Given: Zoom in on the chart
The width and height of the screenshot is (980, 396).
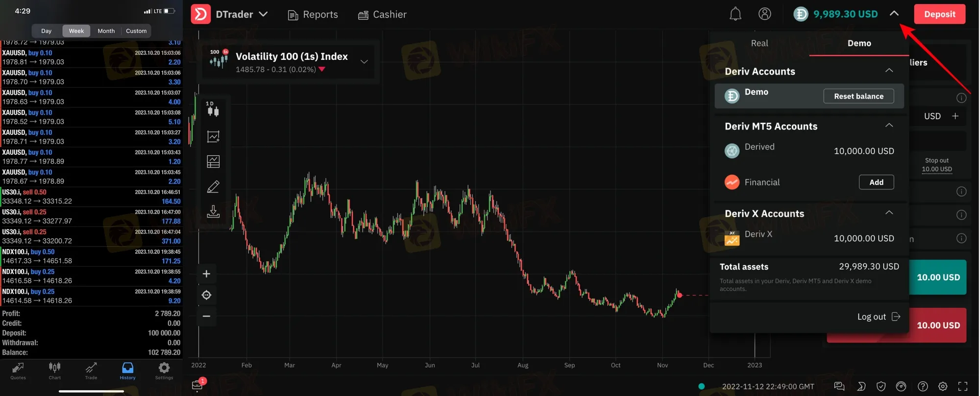Looking at the screenshot, I should point(206,274).
